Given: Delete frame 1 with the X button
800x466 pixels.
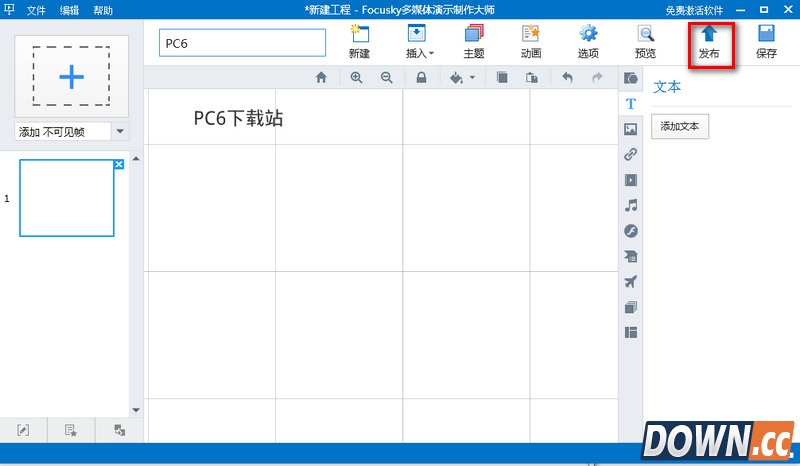Looking at the screenshot, I should coord(119,164).
